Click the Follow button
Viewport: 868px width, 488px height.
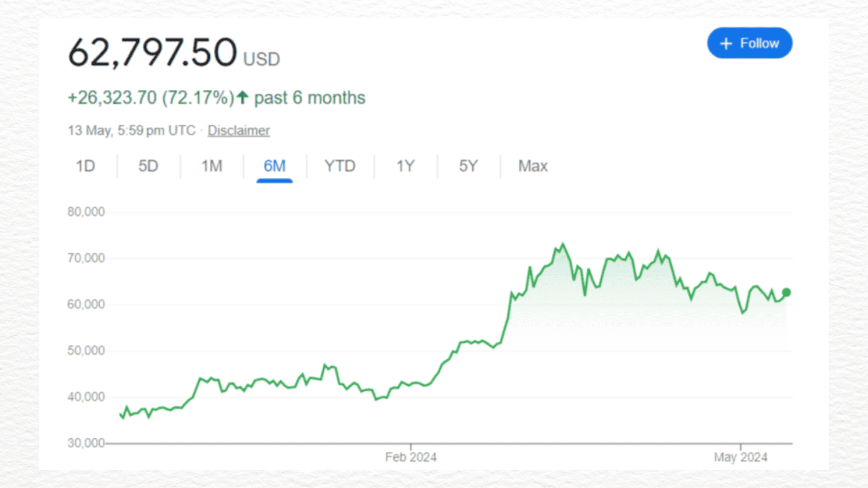tap(749, 43)
